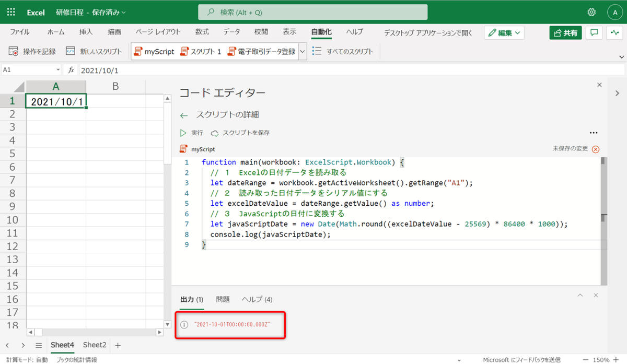The height and width of the screenshot is (364, 627).
Task: Select column B header
Action: tap(115, 87)
